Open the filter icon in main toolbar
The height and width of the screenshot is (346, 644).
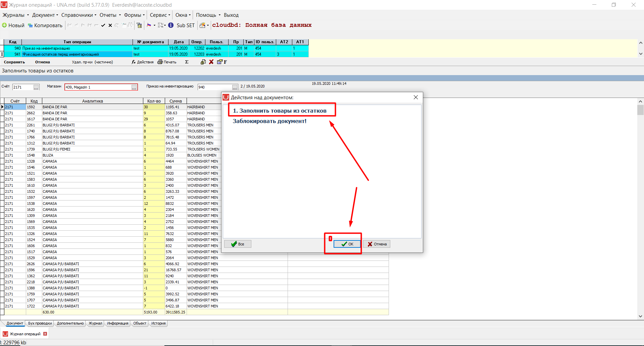tap(139, 25)
